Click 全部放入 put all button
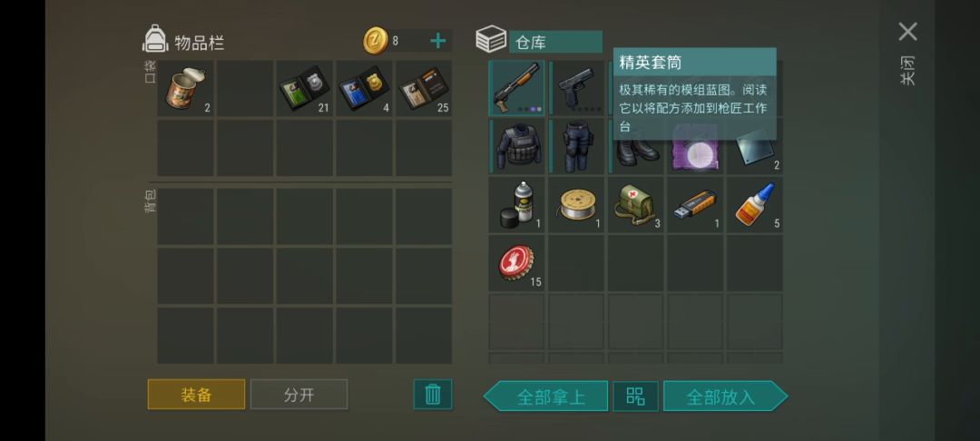 pos(725,396)
